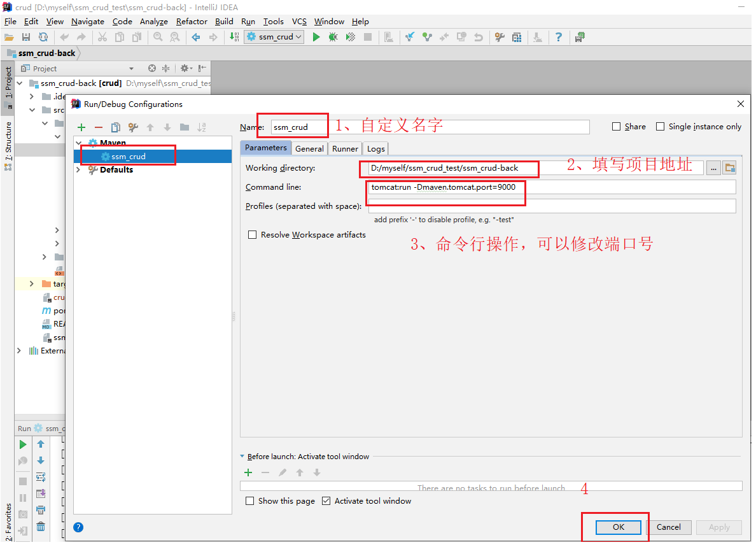756x554 pixels.
Task: Click the OK button
Action: pyautogui.click(x=619, y=527)
